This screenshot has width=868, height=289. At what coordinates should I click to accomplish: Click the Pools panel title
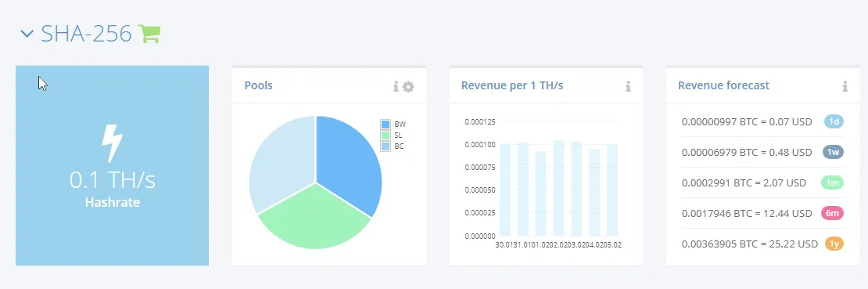point(259,85)
